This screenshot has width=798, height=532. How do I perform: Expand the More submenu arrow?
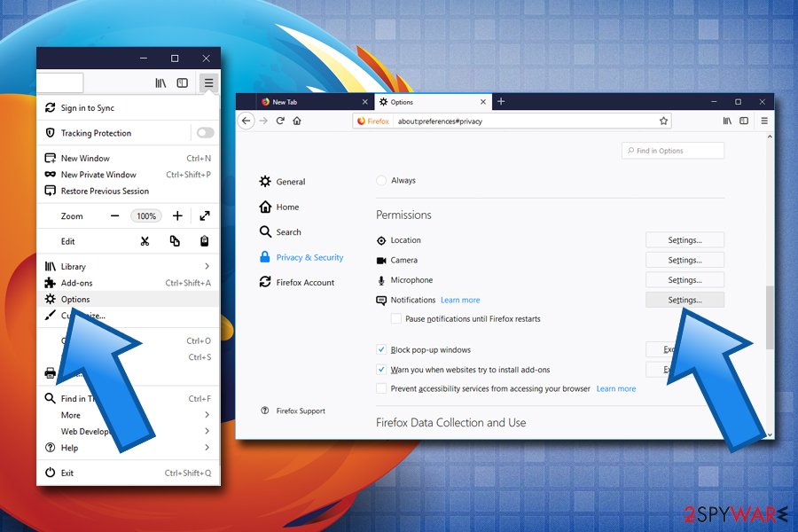[207, 415]
